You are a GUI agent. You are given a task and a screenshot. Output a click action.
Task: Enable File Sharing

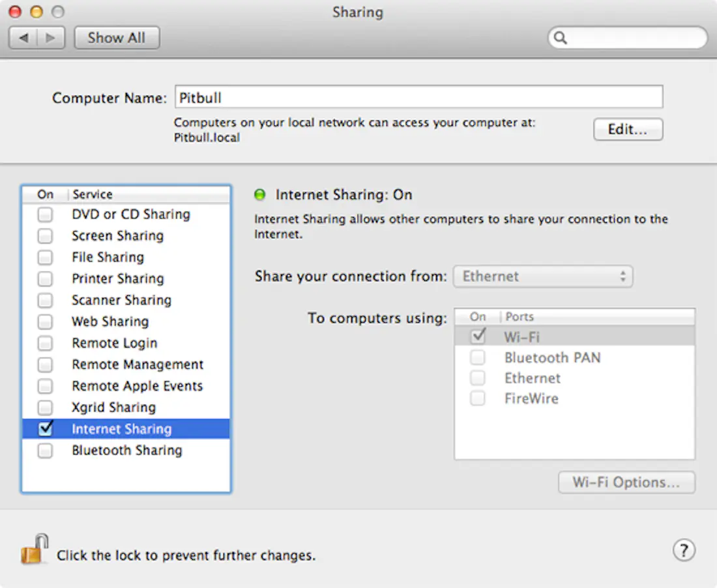45,257
